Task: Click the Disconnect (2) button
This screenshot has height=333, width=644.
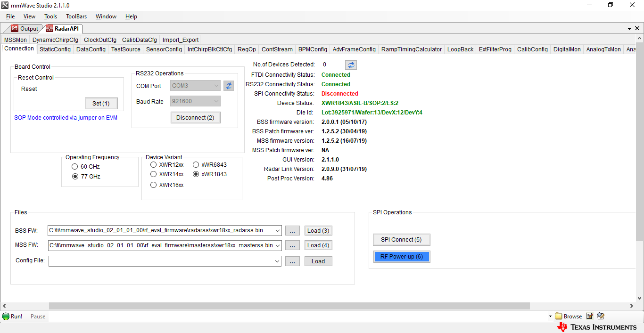Action: pyautogui.click(x=195, y=117)
